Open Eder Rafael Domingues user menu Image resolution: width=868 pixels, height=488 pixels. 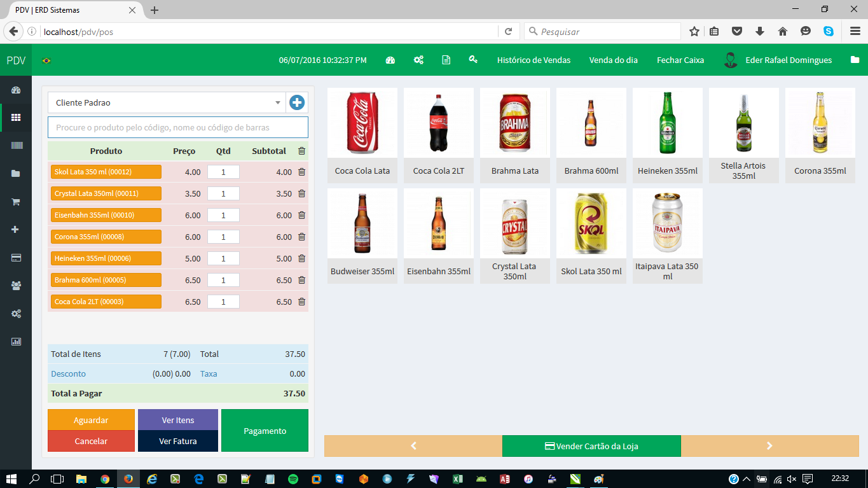click(x=778, y=60)
